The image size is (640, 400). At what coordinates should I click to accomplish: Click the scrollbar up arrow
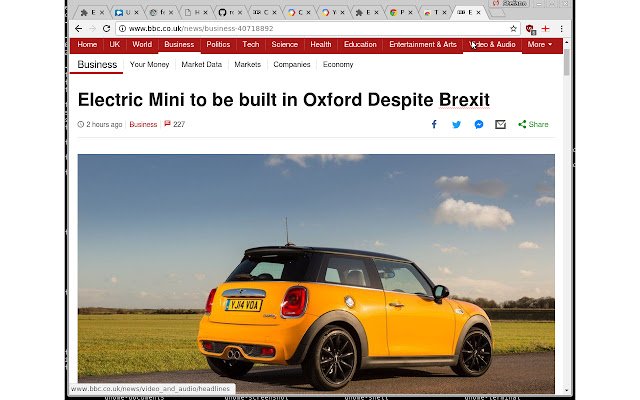[x=567, y=42]
